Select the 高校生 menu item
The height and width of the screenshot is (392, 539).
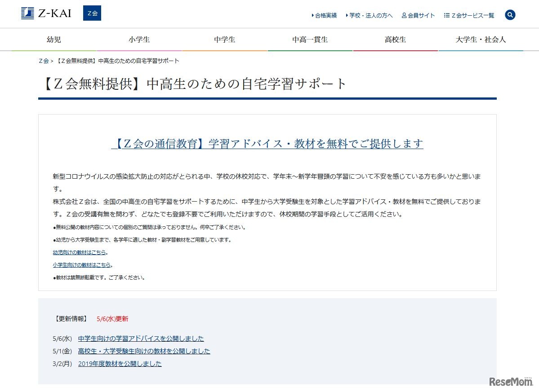pos(395,39)
